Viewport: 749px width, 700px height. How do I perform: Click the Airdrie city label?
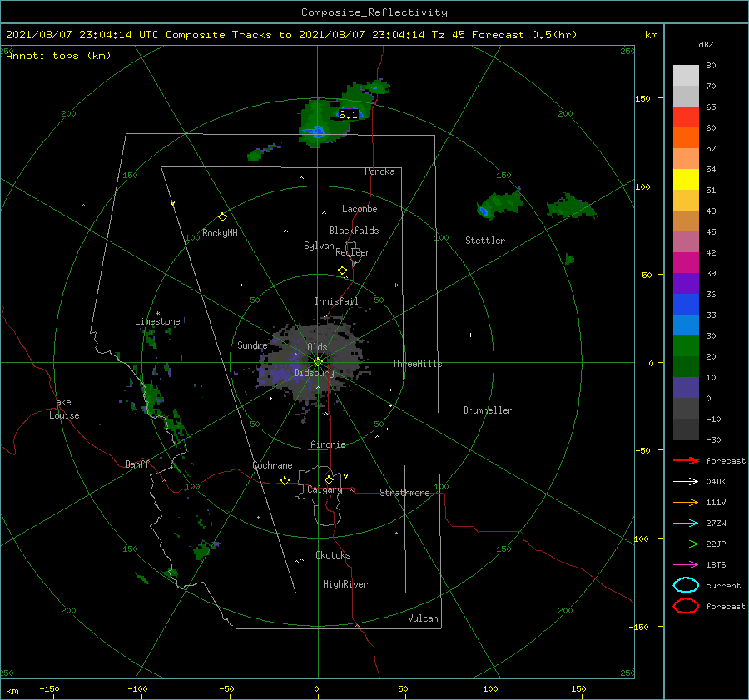[328, 444]
